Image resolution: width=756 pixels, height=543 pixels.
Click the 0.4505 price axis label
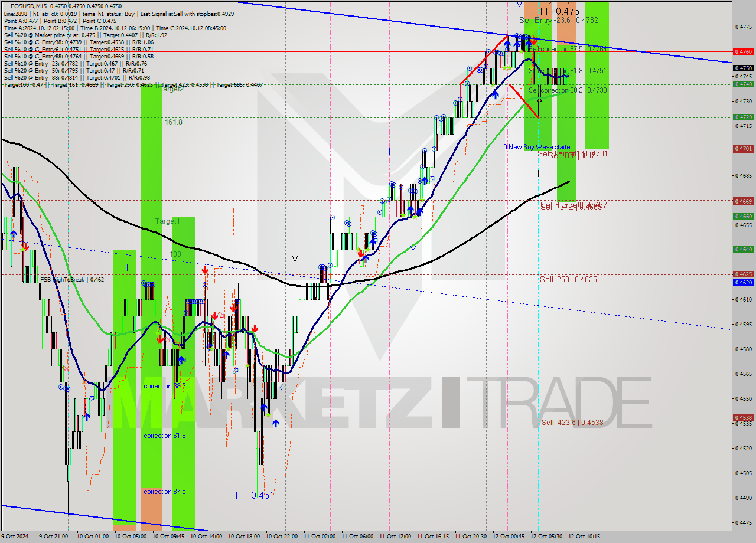[x=743, y=473]
